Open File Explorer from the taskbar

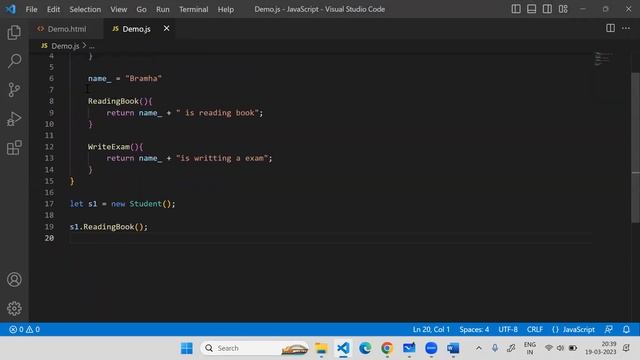pyautogui.click(x=321, y=348)
